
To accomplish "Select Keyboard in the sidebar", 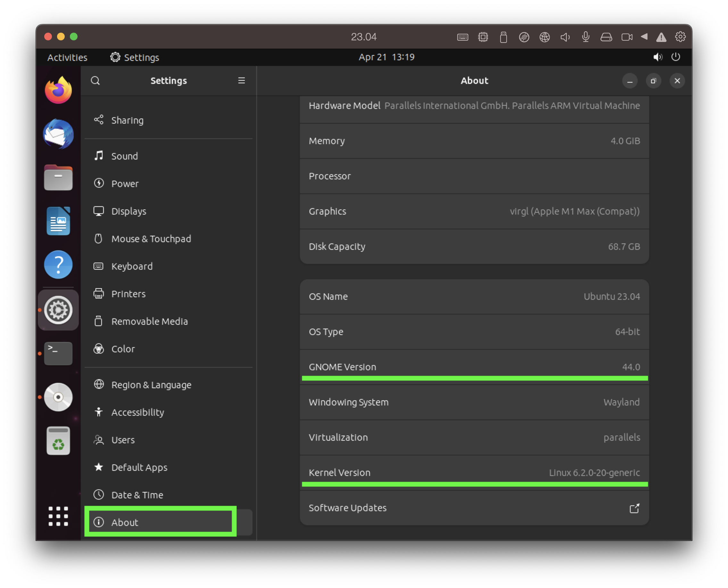I will point(169,266).
